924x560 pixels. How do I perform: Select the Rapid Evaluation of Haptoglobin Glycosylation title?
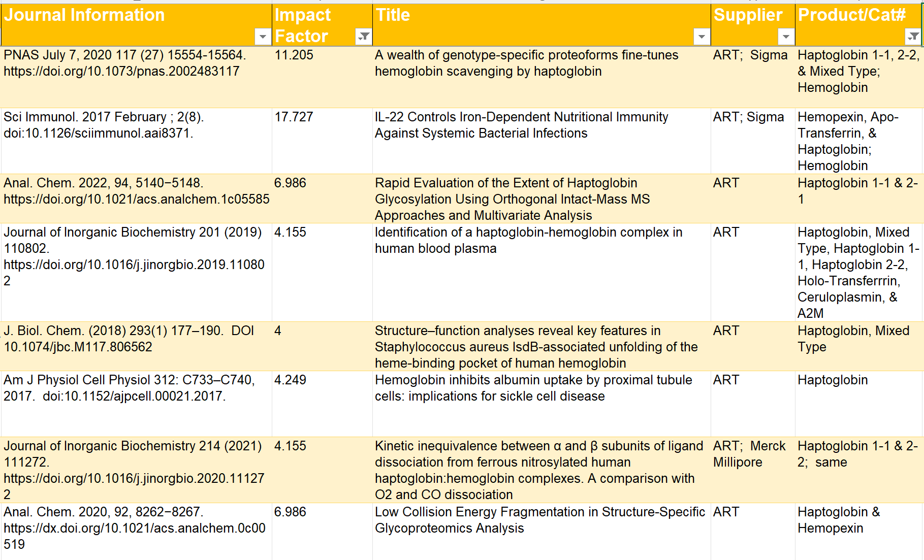coord(512,199)
